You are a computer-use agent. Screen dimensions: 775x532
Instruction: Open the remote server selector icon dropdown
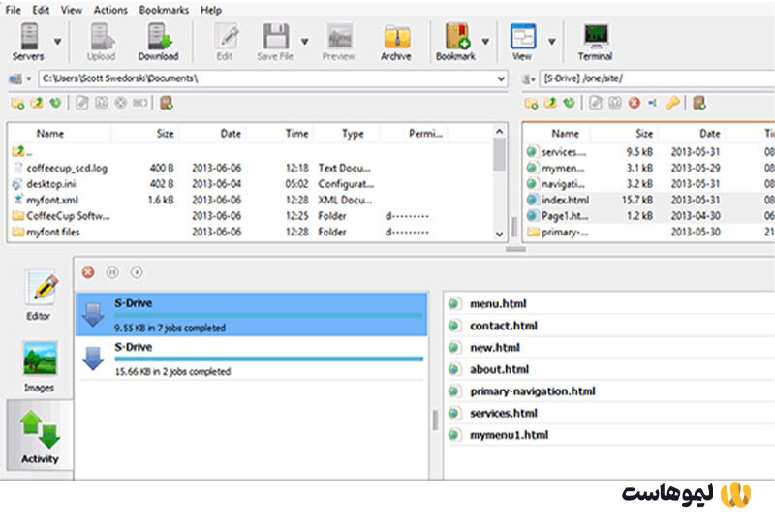click(x=529, y=78)
